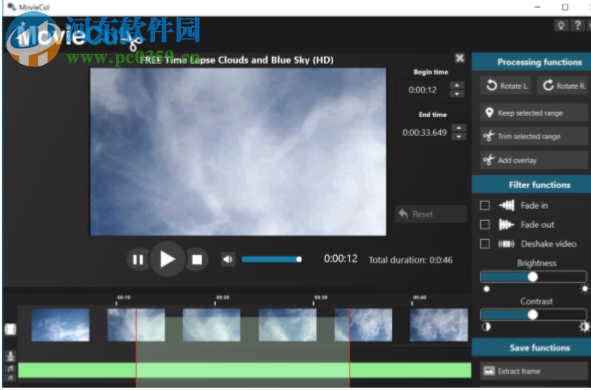The height and width of the screenshot is (390, 591).
Task: Adjust the volume slider
Action: [x=272, y=259]
